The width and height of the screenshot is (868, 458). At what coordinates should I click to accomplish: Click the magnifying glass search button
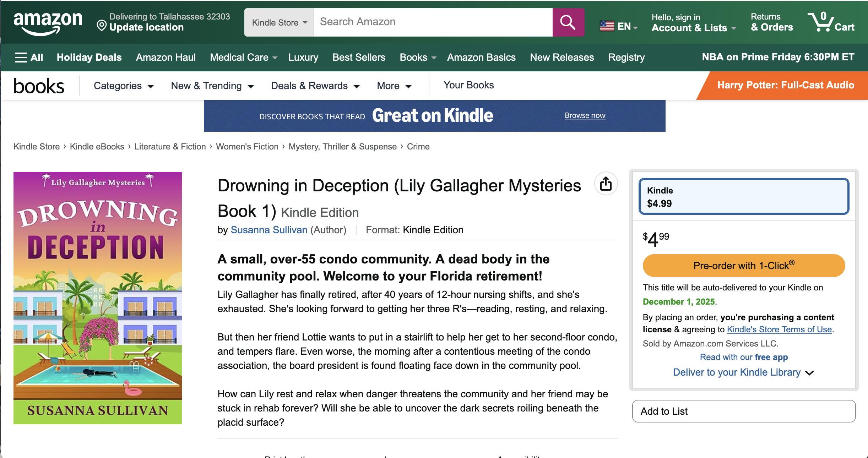[568, 22]
